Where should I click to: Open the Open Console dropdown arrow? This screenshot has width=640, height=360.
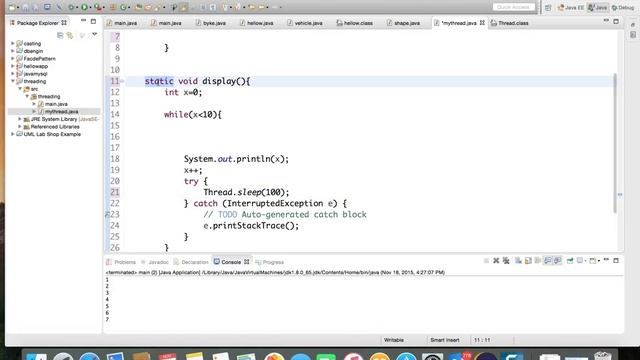click(x=599, y=261)
